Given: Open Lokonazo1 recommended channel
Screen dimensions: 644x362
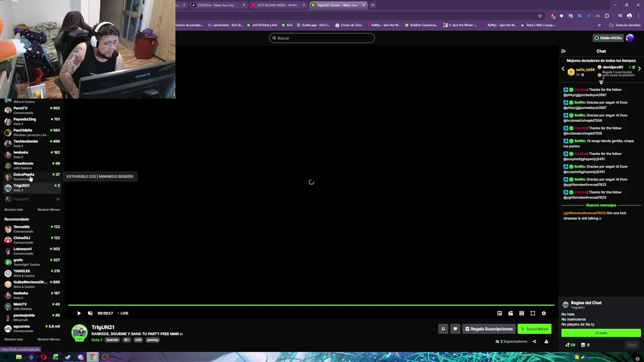Looking at the screenshot, I should click(x=32, y=251).
